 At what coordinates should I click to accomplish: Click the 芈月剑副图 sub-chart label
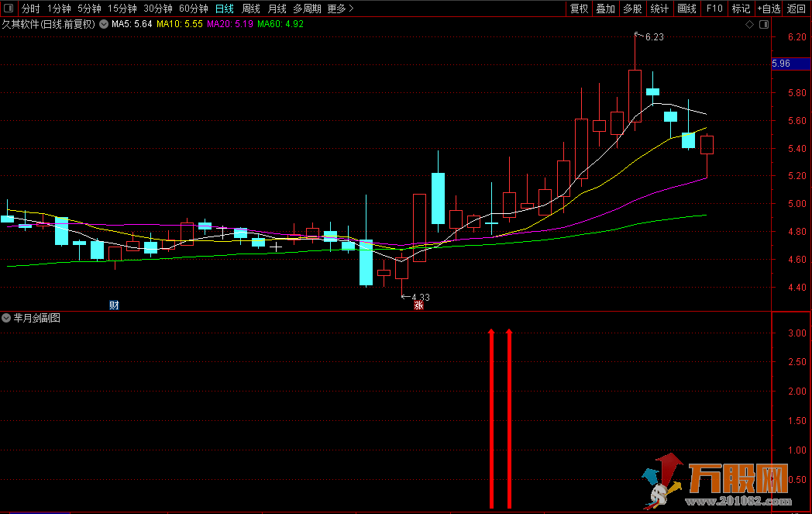(x=36, y=318)
